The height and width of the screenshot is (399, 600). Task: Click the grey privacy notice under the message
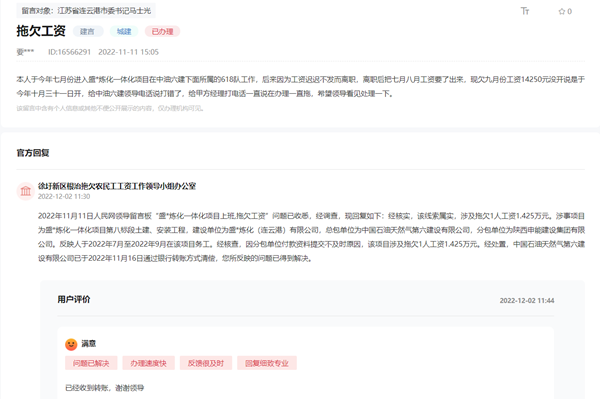110,108
